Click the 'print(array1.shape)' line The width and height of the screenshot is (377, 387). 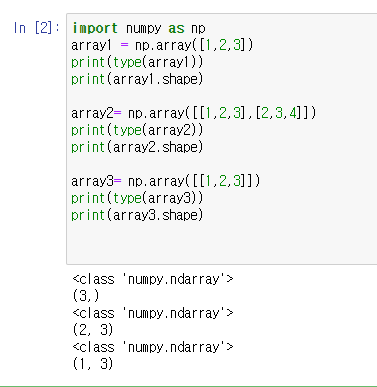pyautogui.click(x=137, y=79)
